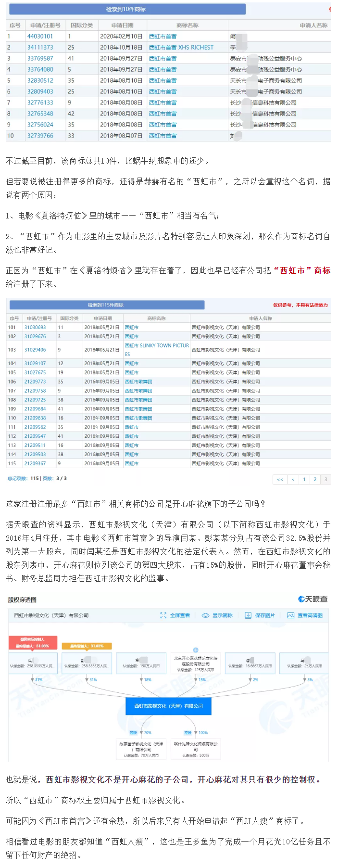Click the 股权穿透图 heading
This screenshot has width=338, height=868.
22,600
